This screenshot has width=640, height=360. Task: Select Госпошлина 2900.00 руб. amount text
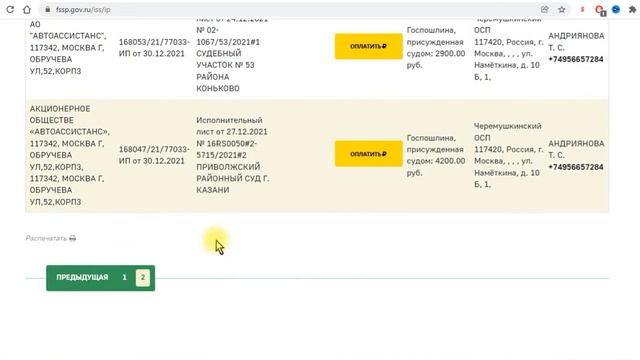436,48
